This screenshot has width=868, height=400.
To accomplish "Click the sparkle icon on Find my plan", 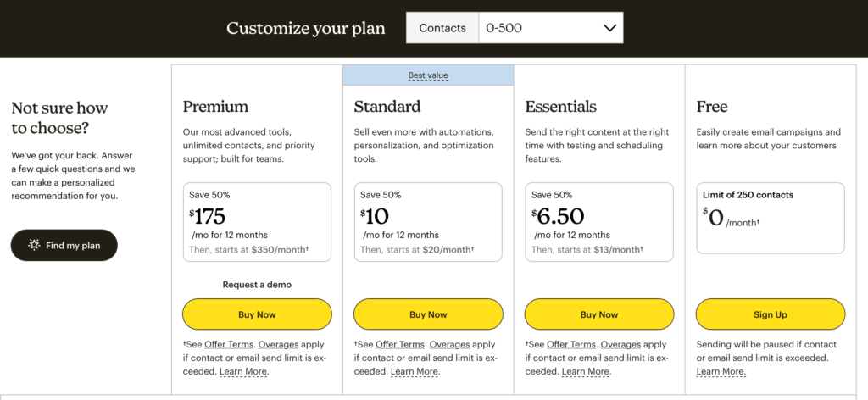I will coord(34,246).
